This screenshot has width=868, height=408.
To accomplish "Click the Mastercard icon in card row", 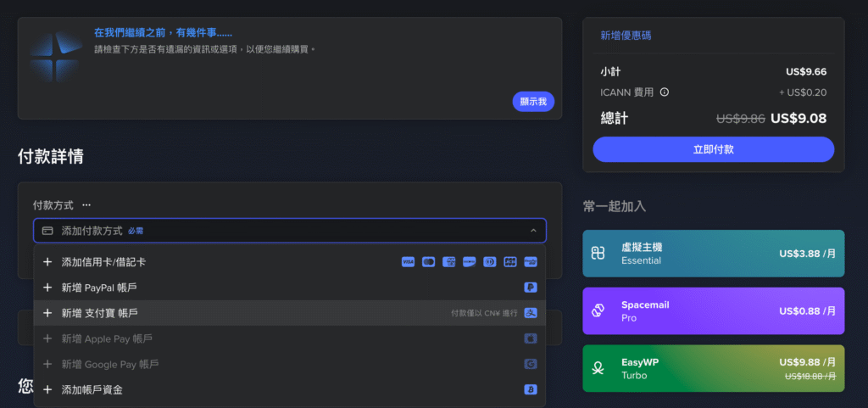I will point(428,262).
